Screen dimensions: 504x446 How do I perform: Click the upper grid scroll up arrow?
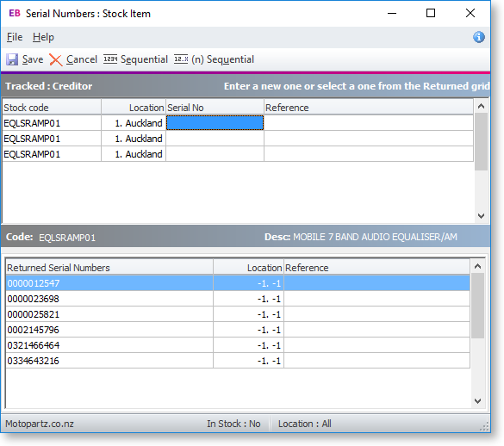click(x=481, y=106)
